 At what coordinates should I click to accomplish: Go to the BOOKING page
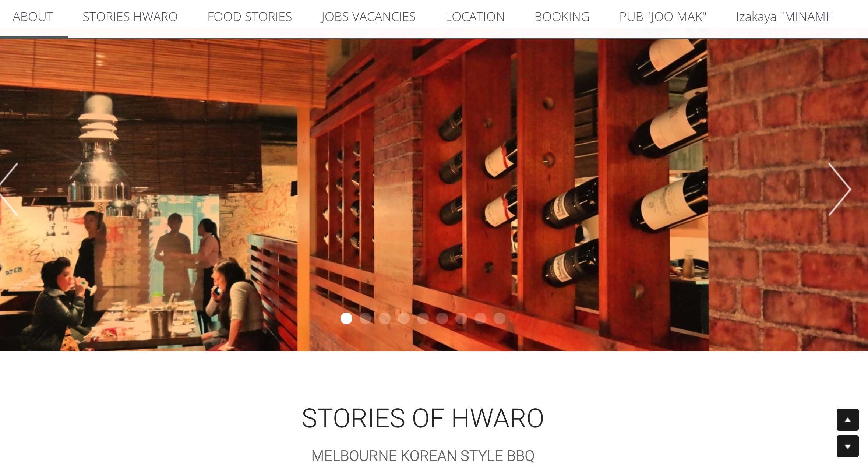point(562,17)
